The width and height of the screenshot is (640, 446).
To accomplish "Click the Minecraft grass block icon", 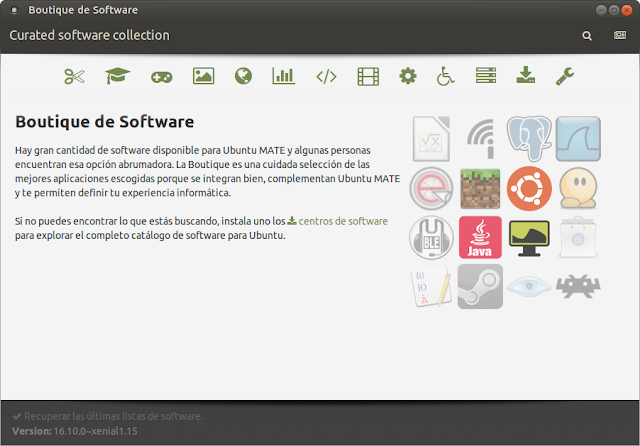I will (480, 189).
